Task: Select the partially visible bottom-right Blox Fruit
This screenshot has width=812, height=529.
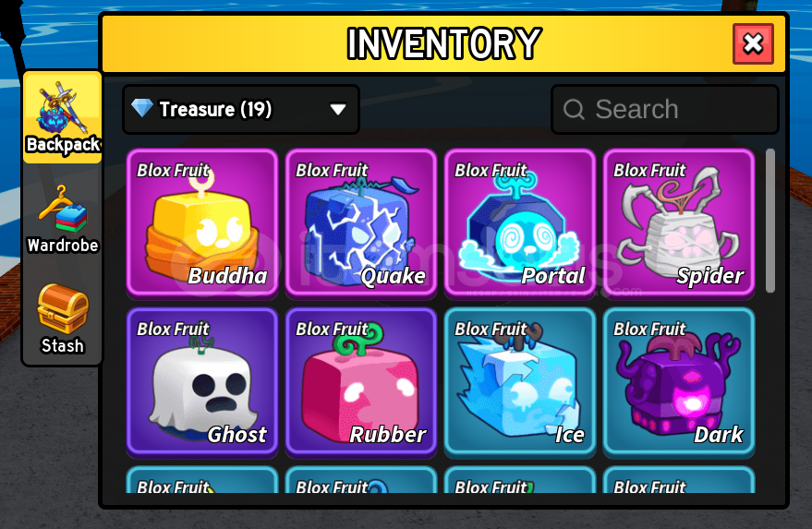Action: coord(679,480)
